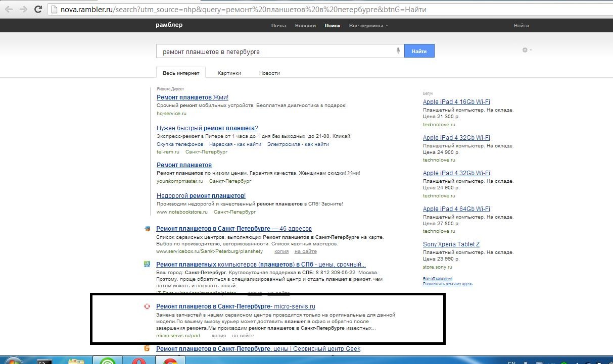Open the ad Нужен быстрый ремонт планшета?
The height and width of the screenshot is (364, 613).
click(207, 128)
